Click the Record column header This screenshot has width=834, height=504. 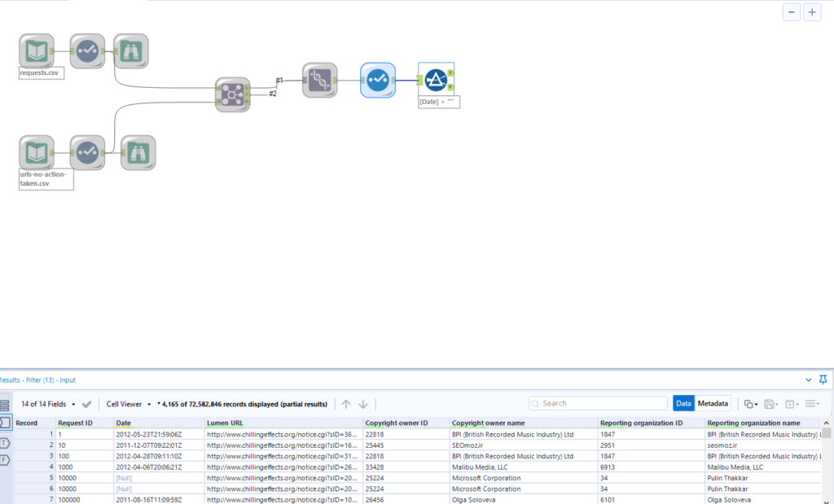34,423
